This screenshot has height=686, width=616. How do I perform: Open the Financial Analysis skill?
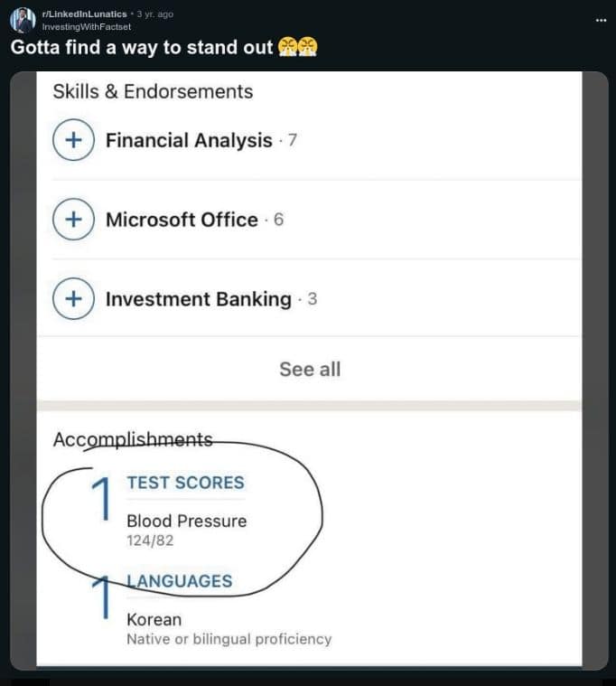click(189, 141)
